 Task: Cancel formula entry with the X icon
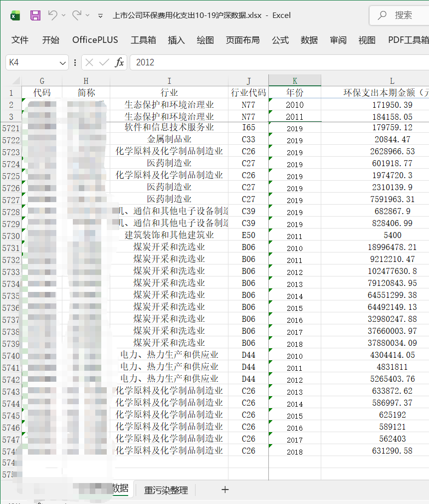(x=89, y=62)
